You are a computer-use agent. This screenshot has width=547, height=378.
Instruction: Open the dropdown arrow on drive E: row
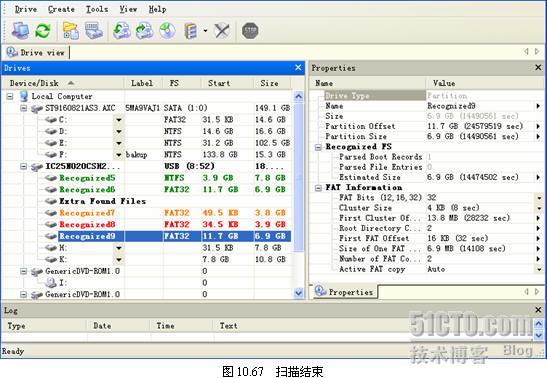119,143
